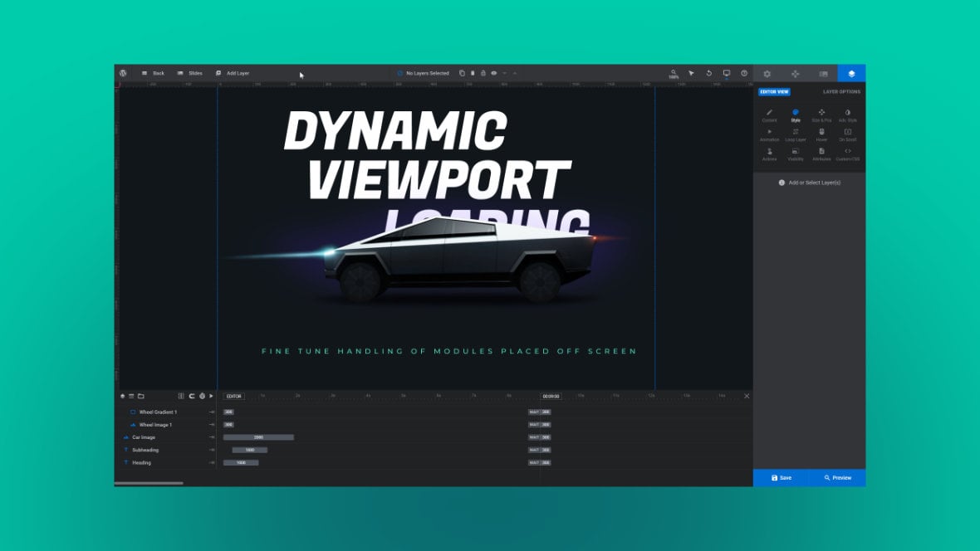Click the Preview button
Image resolution: width=980 pixels, height=551 pixels.
point(837,478)
